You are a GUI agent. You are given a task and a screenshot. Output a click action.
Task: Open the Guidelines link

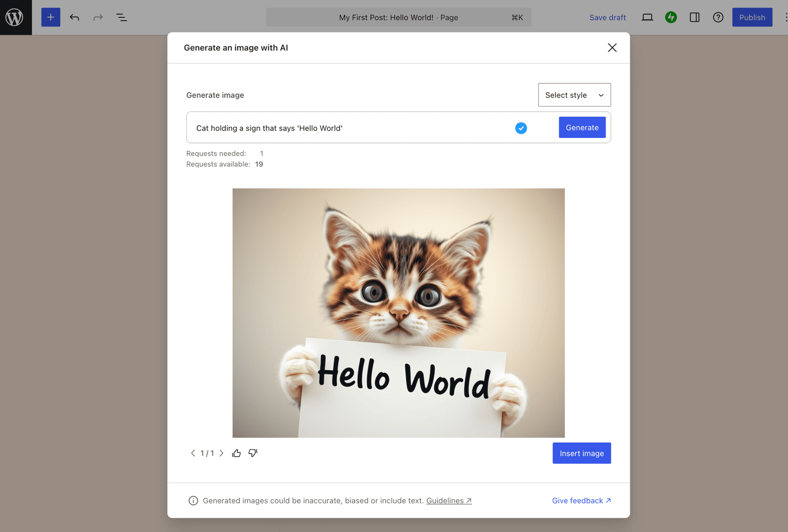click(449, 501)
